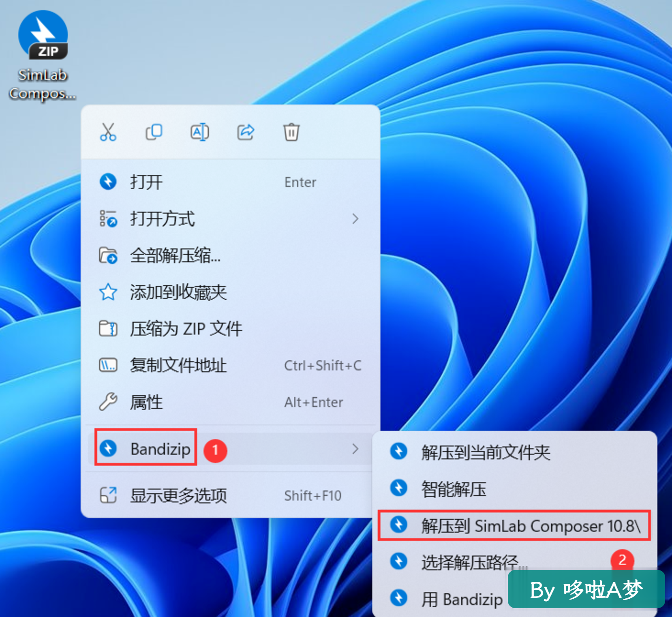This screenshot has height=617, width=672.
Task: Click the zip folder icon beside 压缩为 ZIP
Action: pos(108,329)
